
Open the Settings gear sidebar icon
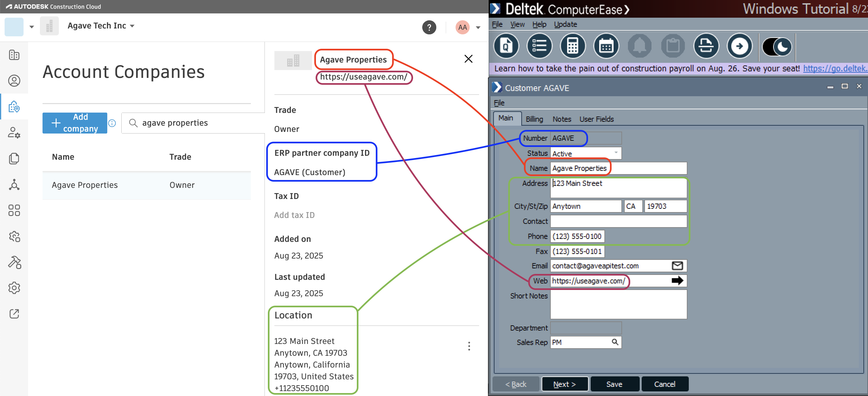(x=14, y=288)
